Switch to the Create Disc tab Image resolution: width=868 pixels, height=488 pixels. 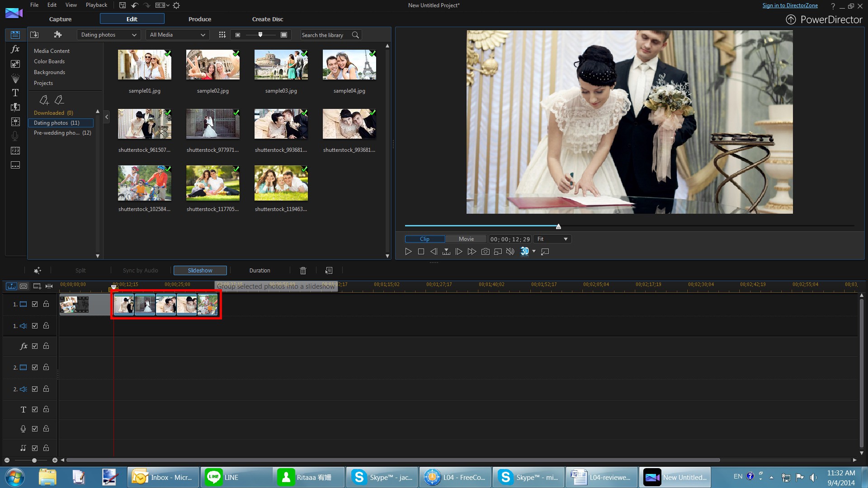[268, 19]
